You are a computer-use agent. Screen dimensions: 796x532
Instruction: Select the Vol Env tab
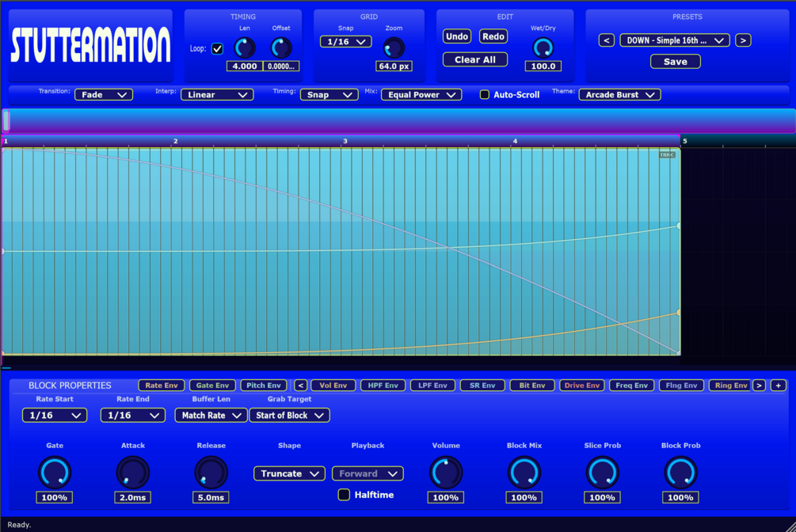coord(333,386)
